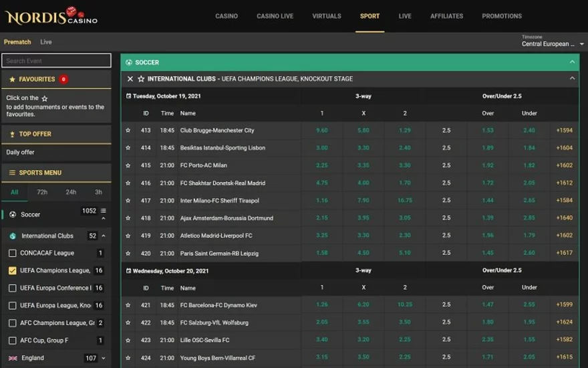
Task: Favourite the FC Porto-AC Milan match
Action: [x=128, y=165]
